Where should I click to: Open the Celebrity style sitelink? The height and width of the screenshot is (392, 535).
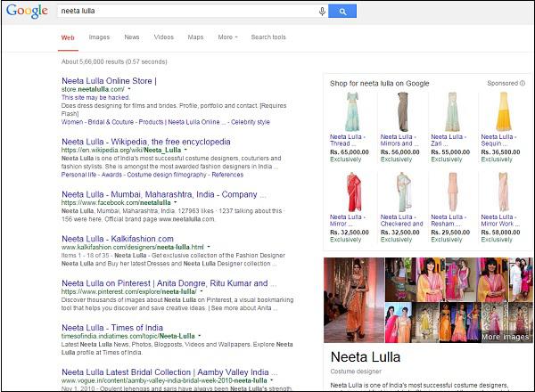click(x=251, y=122)
